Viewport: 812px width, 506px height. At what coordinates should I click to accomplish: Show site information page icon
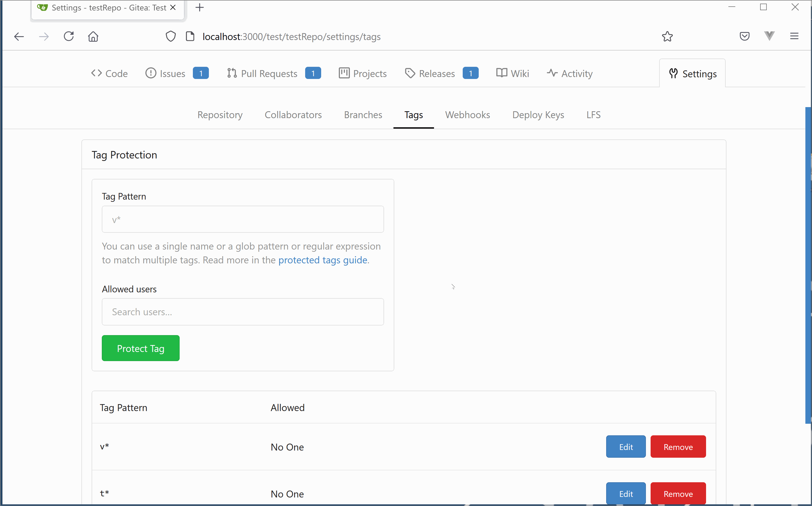(190, 36)
